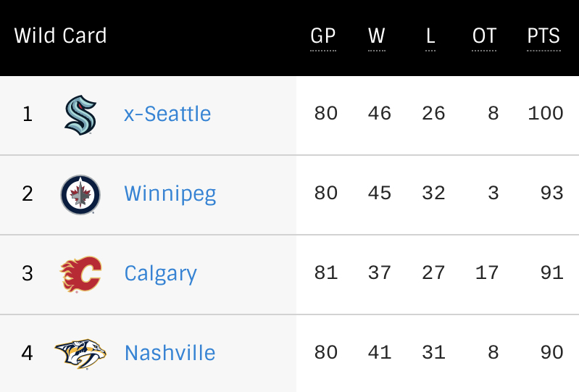Open the x-Seattle team link
This screenshot has height=392, width=579.
click(x=167, y=114)
